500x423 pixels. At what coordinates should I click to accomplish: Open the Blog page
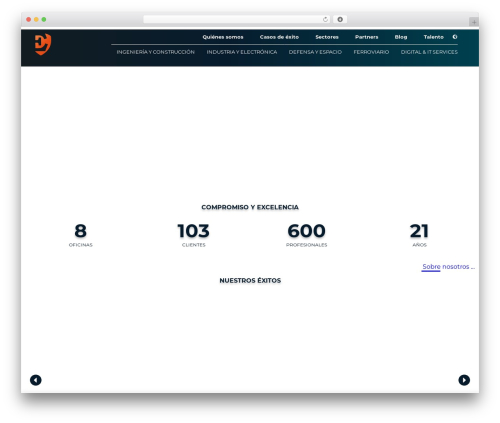pyautogui.click(x=401, y=37)
